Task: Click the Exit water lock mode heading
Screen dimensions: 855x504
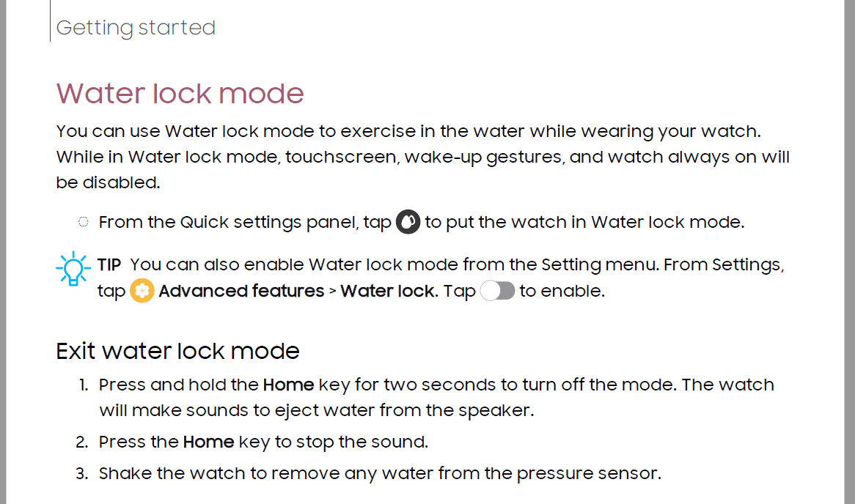Action: [x=177, y=351]
